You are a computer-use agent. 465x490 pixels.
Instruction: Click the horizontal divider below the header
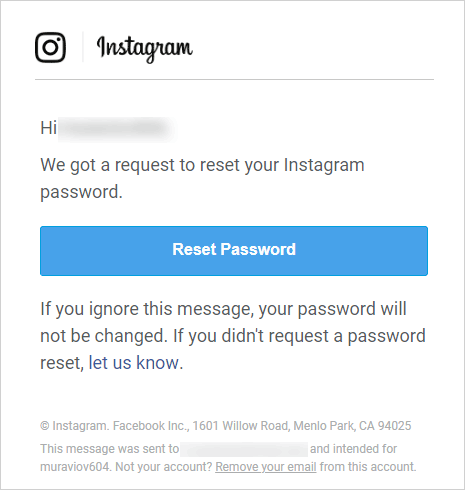tap(234, 80)
